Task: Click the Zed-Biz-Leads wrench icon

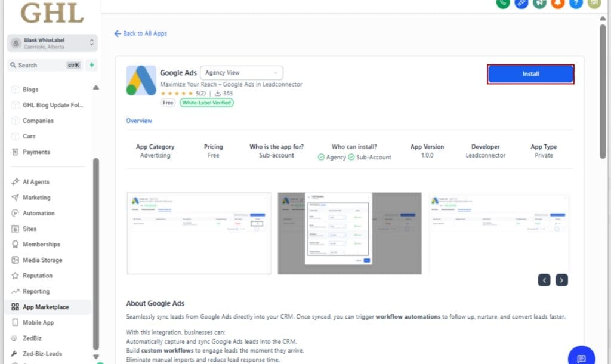Action: [x=14, y=353]
